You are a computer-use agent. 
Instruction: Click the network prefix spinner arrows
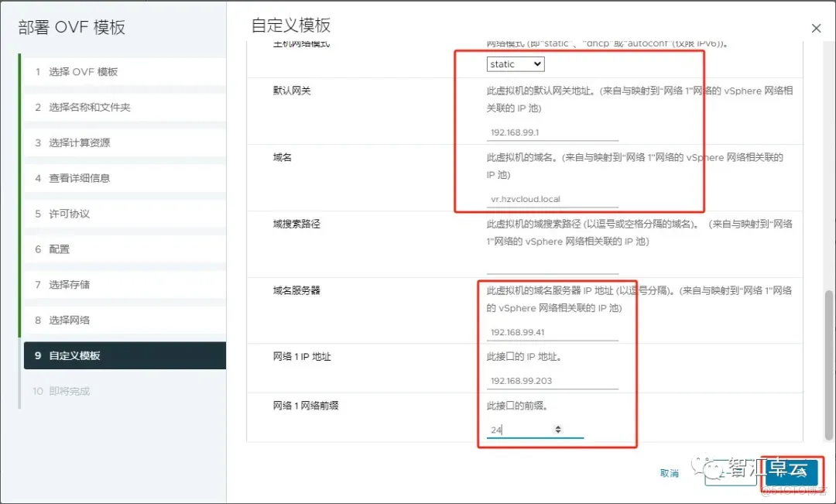click(x=557, y=430)
